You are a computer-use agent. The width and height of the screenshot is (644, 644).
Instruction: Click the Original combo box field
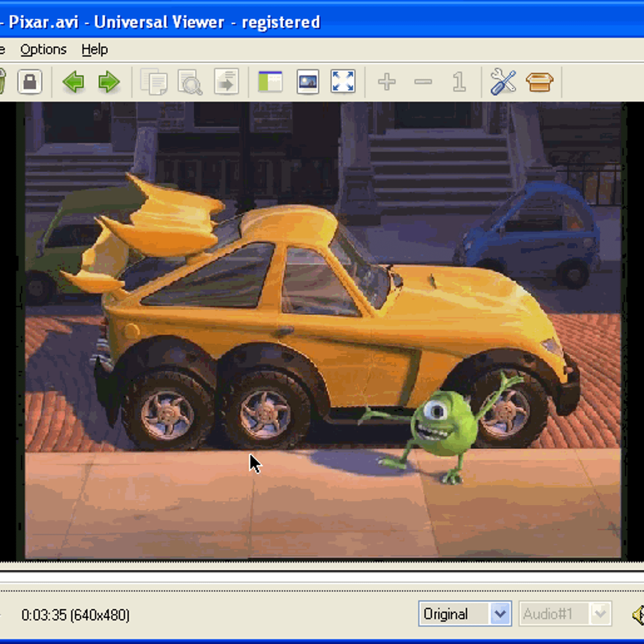[465, 614]
